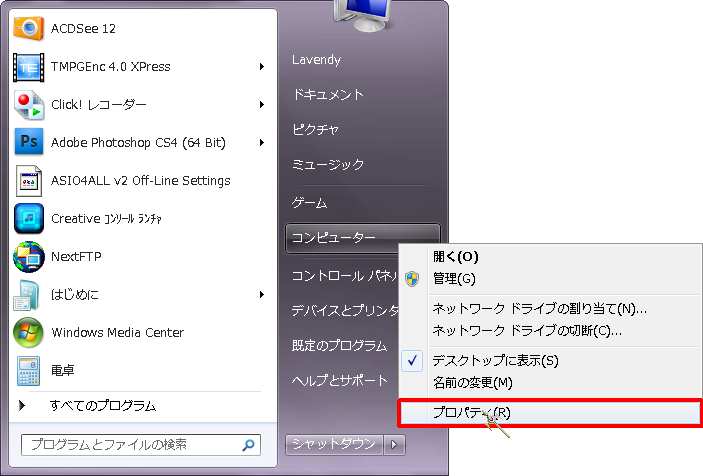Launch 電卓 from the calculator icon
This screenshot has height=476, width=703.
point(29,371)
